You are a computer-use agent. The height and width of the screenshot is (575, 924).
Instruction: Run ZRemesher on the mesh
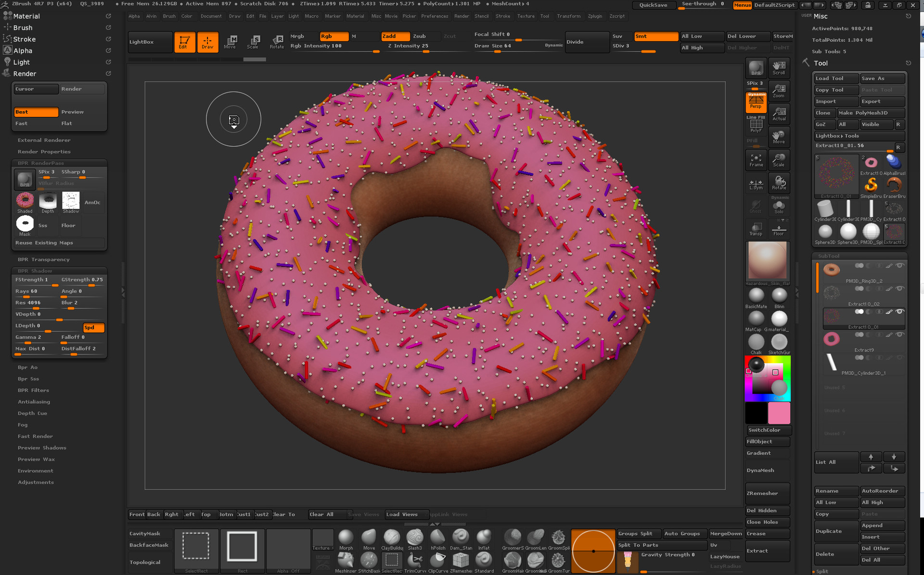coord(767,493)
